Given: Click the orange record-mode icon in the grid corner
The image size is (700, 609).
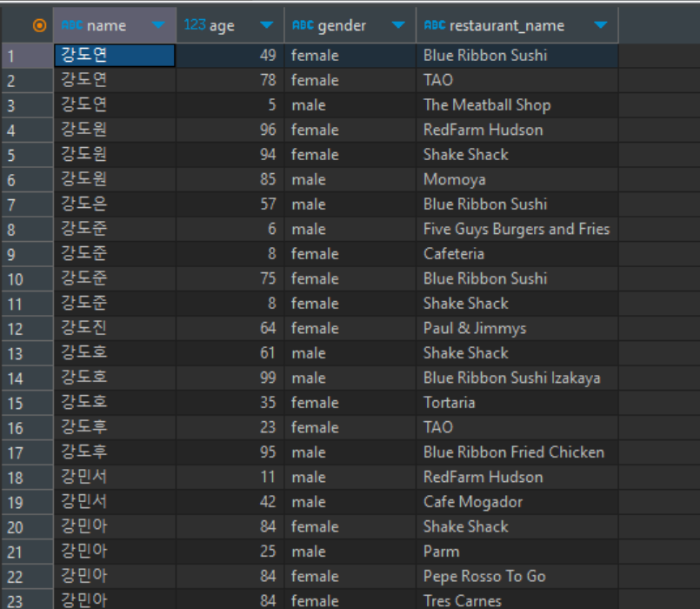Looking at the screenshot, I should pyautogui.click(x=39, y=25).
